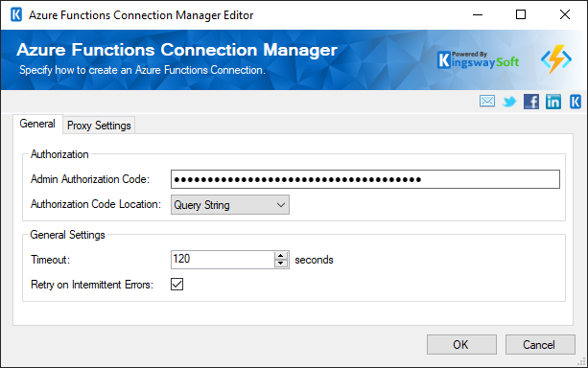The height and width of the screenshot is (368, 588).
Task: Switch to the Proxy Settings tab
Action: point(99,126)
